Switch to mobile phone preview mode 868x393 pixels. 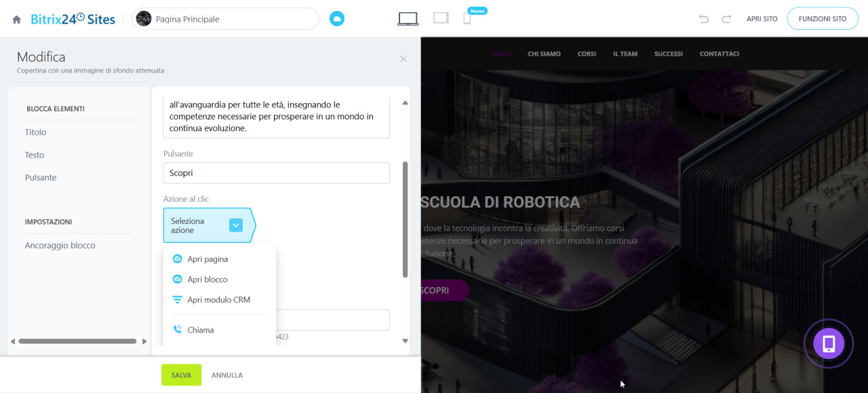pos(467,18)
